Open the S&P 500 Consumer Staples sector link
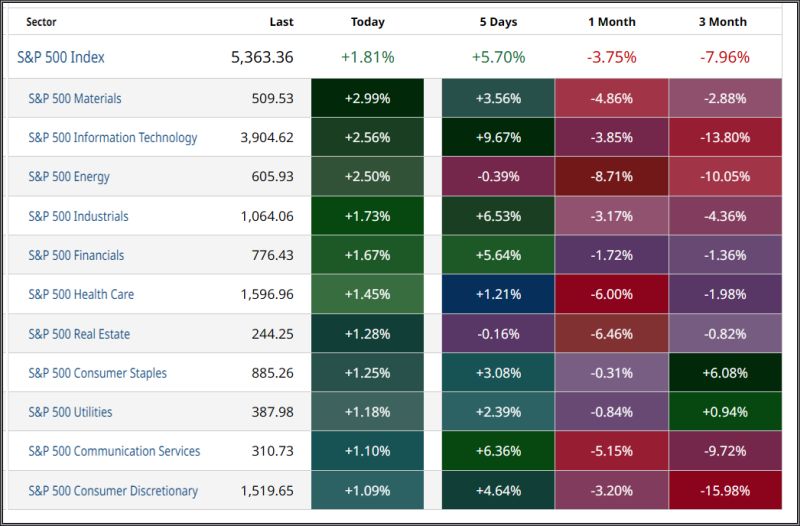Image resolution: width=800 pixels, height=526 pixels. coord(97,373)
